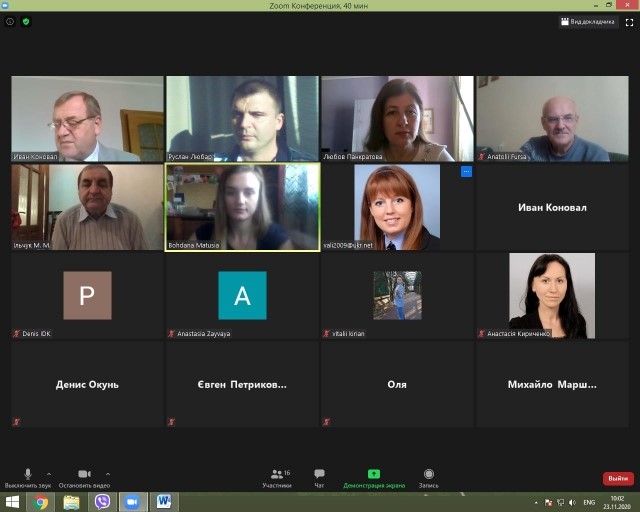
Task: Click the Zoom title bar app icon
Action: click(x=5, y=5)
